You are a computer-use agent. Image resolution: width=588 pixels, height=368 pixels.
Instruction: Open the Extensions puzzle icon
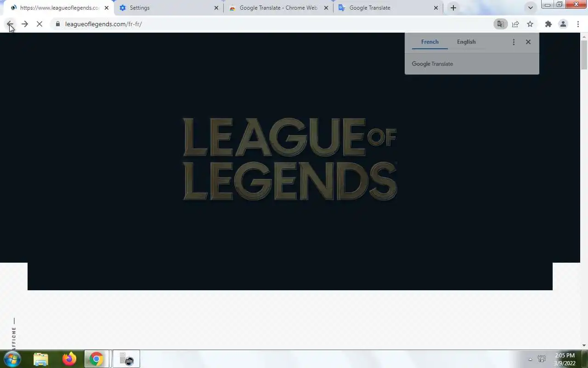click(548, 24)
